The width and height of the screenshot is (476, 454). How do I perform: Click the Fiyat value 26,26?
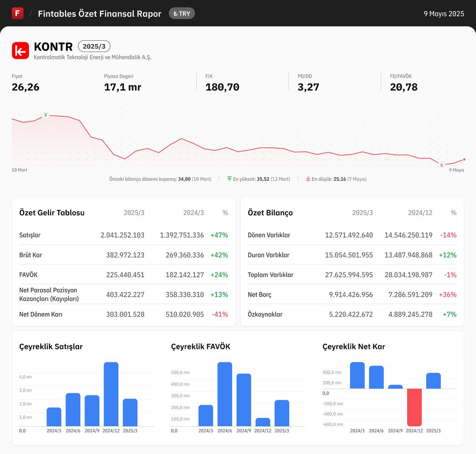point(26,87)
